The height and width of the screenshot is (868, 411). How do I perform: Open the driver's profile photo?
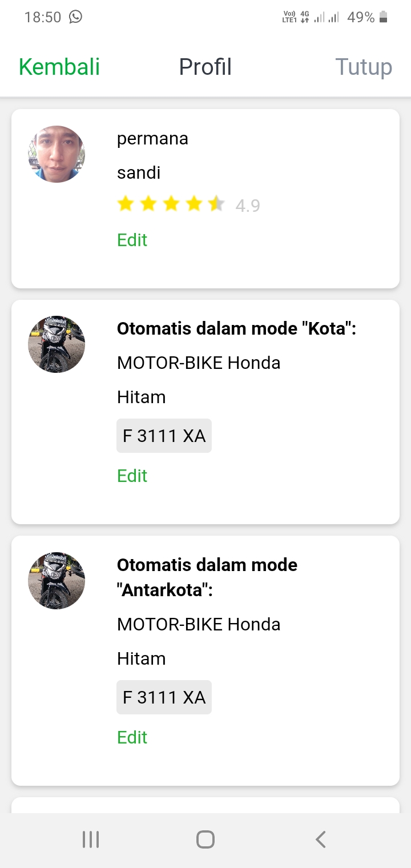57,154
